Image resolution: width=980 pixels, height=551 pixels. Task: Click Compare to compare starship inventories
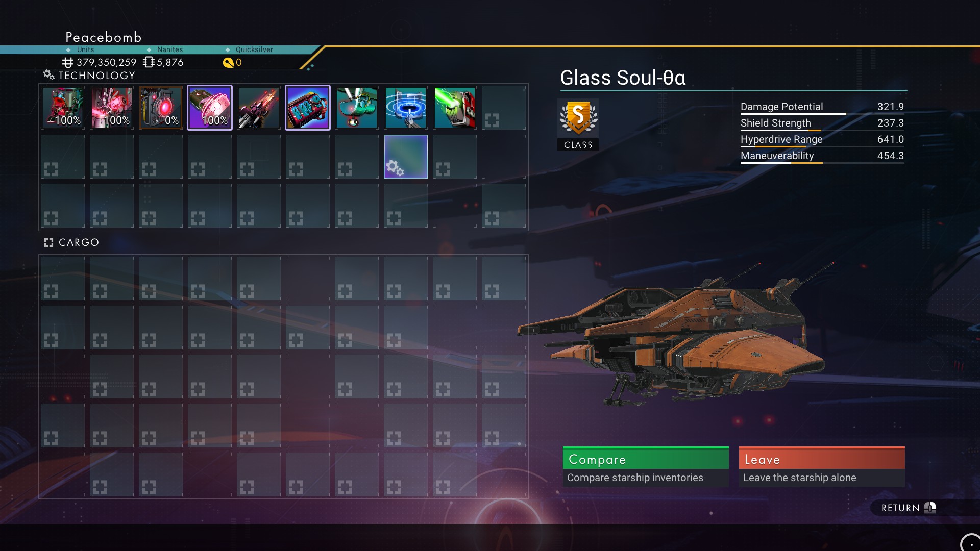pyautogui.click(x=646, y=467)
